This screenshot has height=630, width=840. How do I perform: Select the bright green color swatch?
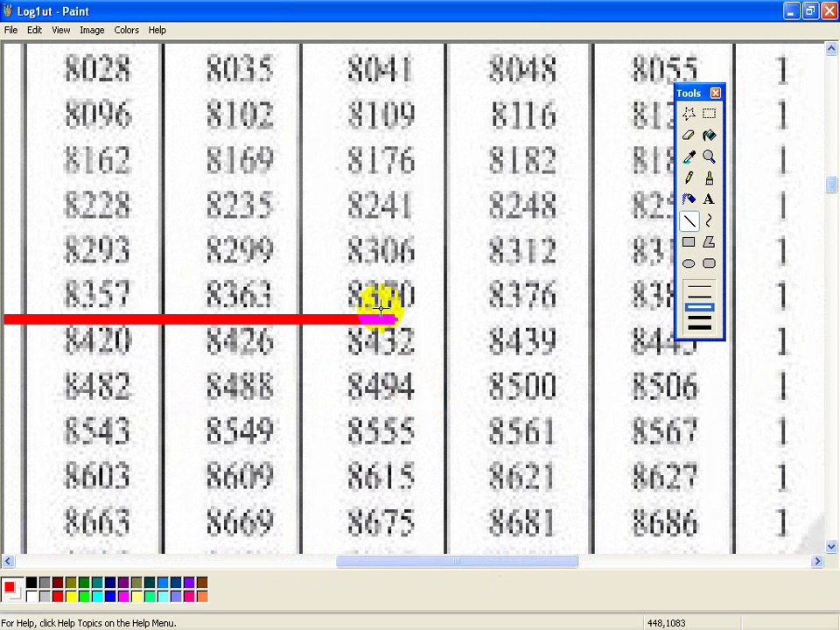click(x=84, y=596)
